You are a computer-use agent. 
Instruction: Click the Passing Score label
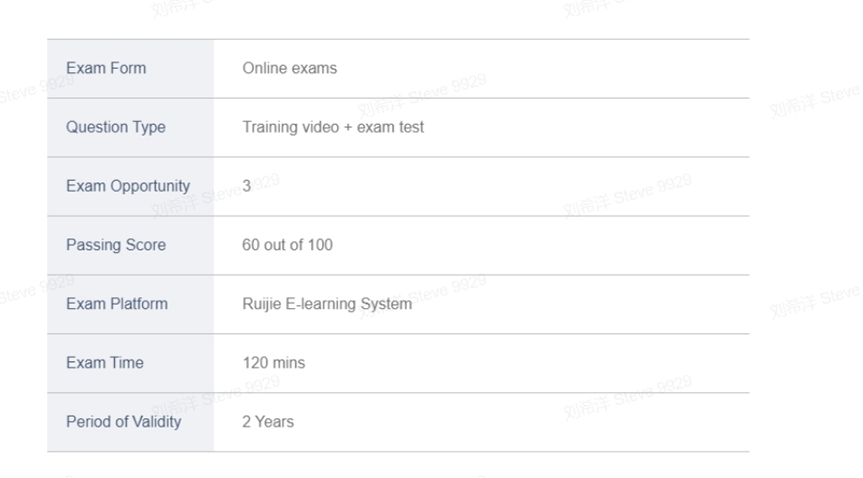[116, 245]
